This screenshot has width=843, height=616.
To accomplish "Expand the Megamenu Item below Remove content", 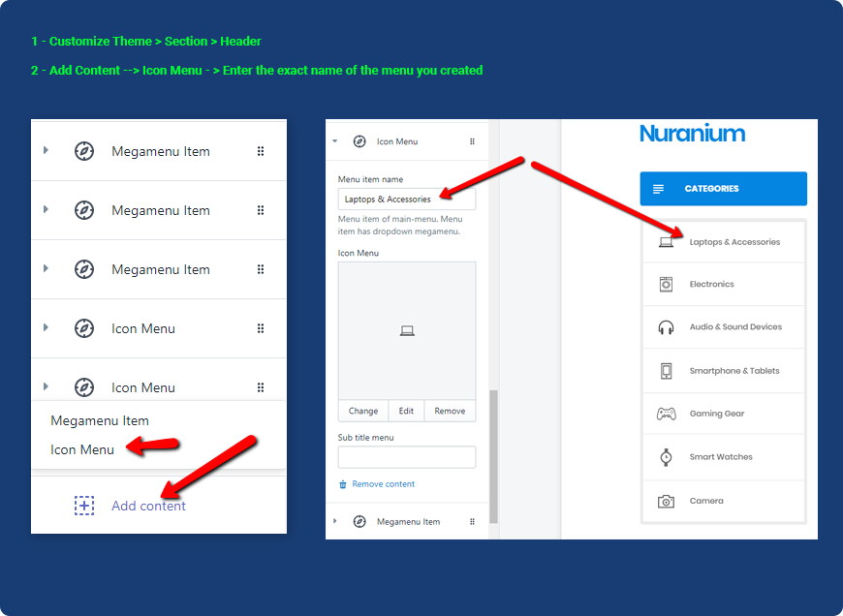I will [335, 521].
